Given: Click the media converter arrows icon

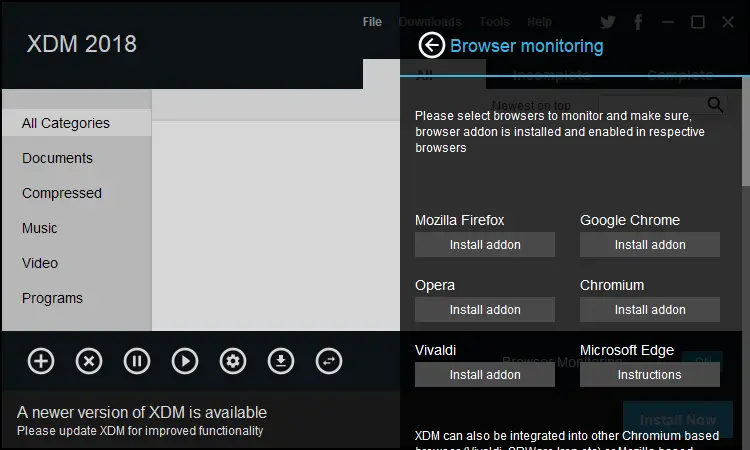Looking at the screenshot, I should 329,361.
